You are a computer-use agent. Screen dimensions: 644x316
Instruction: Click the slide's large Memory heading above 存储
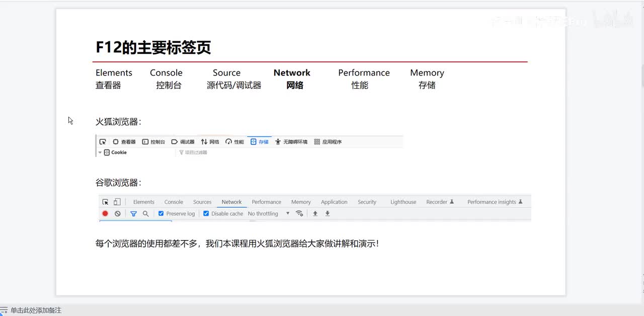point(427,72)
